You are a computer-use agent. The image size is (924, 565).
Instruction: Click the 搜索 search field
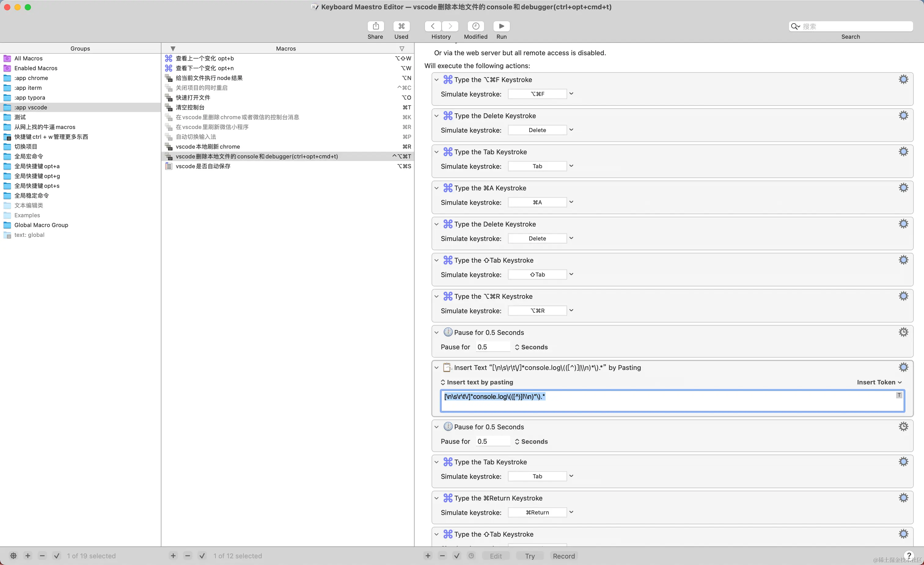coord(850,26)
